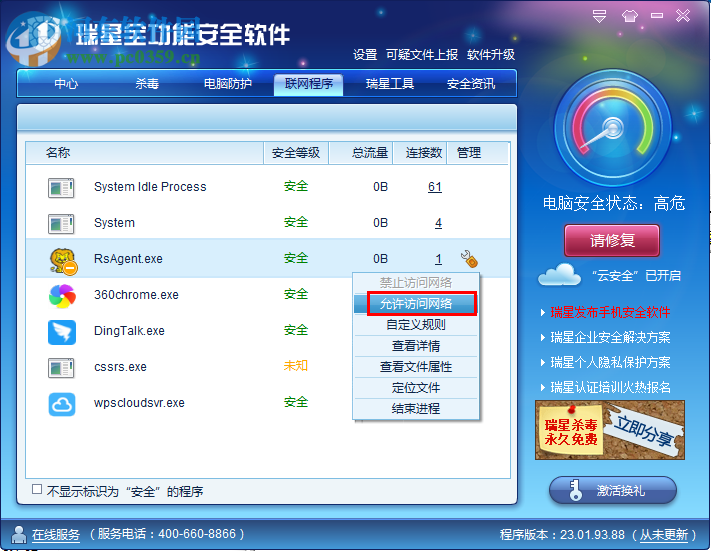Click the 设置 link
This screenshot has width=711, height=551.
365,55
